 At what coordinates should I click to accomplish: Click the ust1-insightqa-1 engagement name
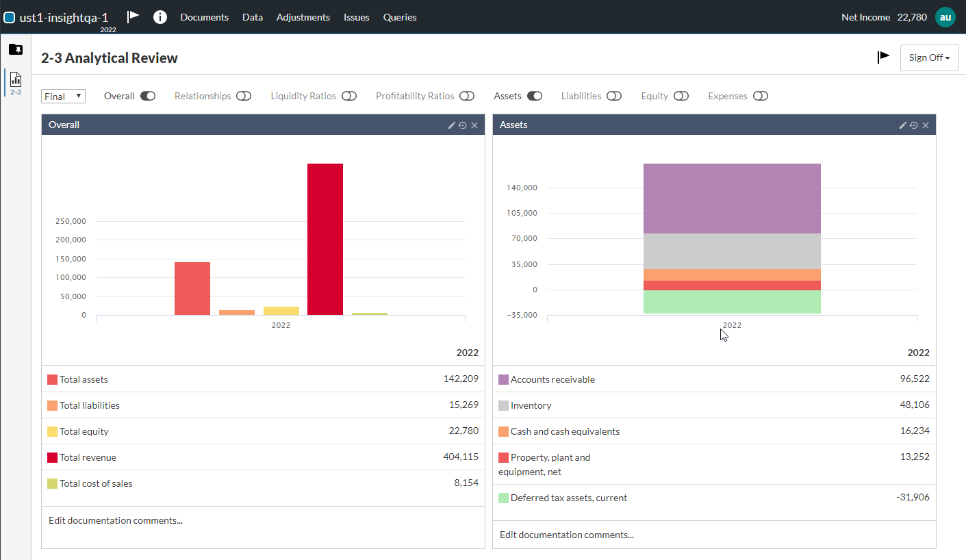coord(64,17)
